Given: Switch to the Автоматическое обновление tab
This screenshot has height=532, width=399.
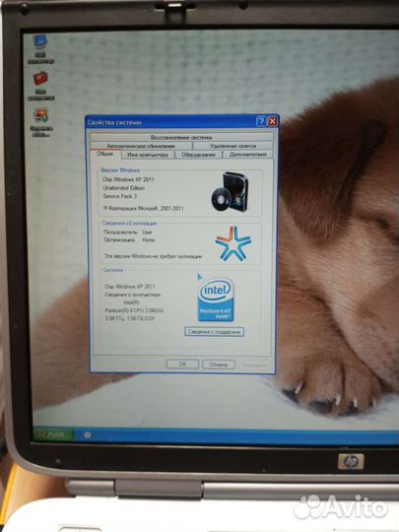Looking at the screenshot, I should pos(141,146).
